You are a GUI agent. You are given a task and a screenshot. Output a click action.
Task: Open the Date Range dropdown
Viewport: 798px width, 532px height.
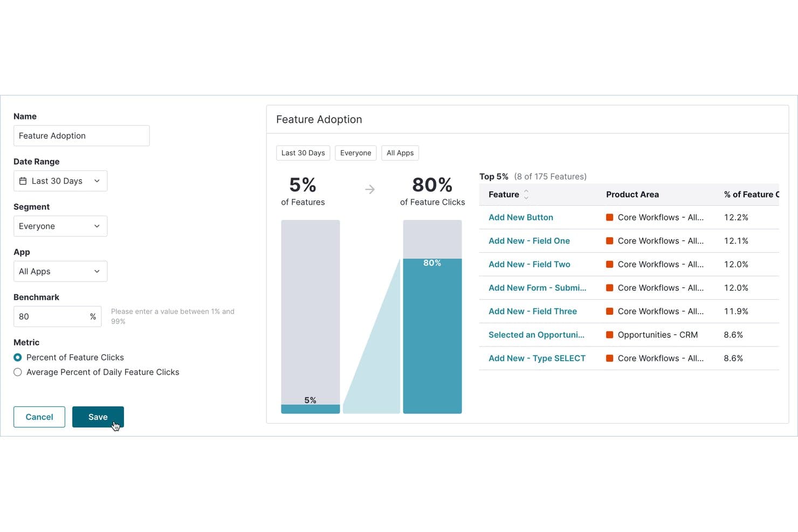tap(60, 181)
